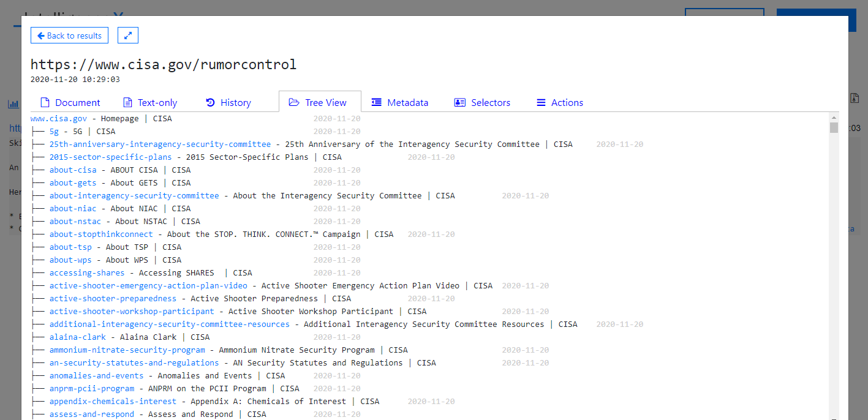Screen dimensions: 868x420
Task: Follow the anomalies-and-events link
Action: (x=97, y=376)
